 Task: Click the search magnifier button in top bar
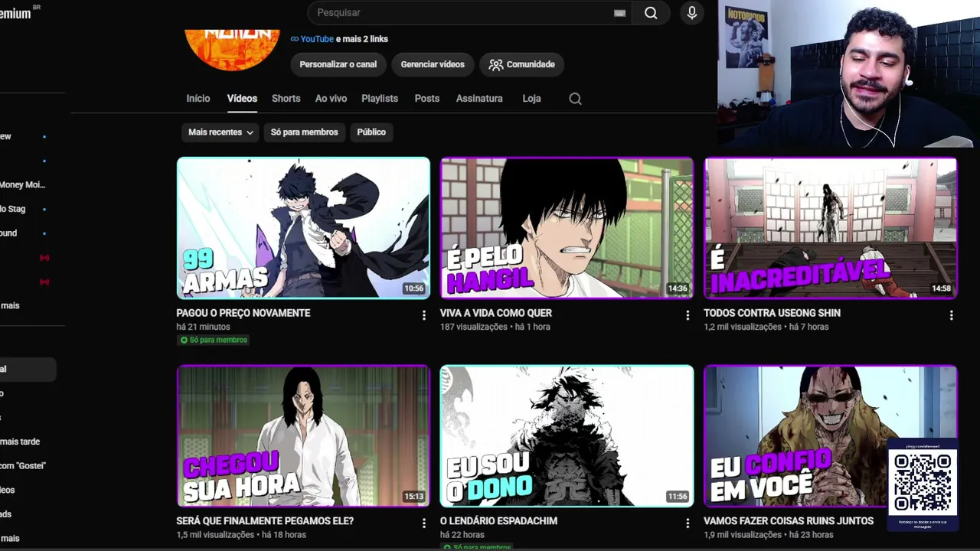[x=651, y=12]
